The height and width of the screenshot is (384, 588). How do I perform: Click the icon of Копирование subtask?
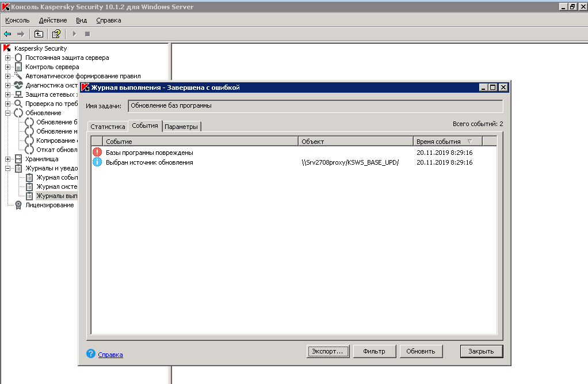coord(29,140)
